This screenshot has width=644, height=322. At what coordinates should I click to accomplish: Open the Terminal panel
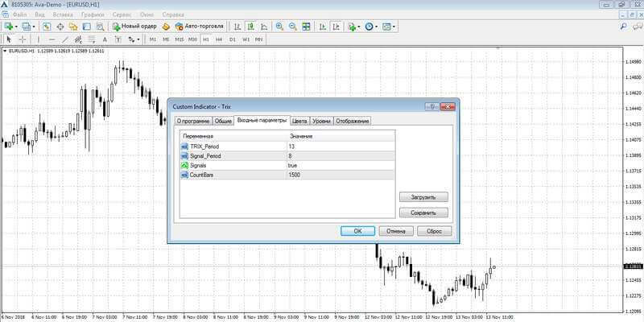coord(86,27)
